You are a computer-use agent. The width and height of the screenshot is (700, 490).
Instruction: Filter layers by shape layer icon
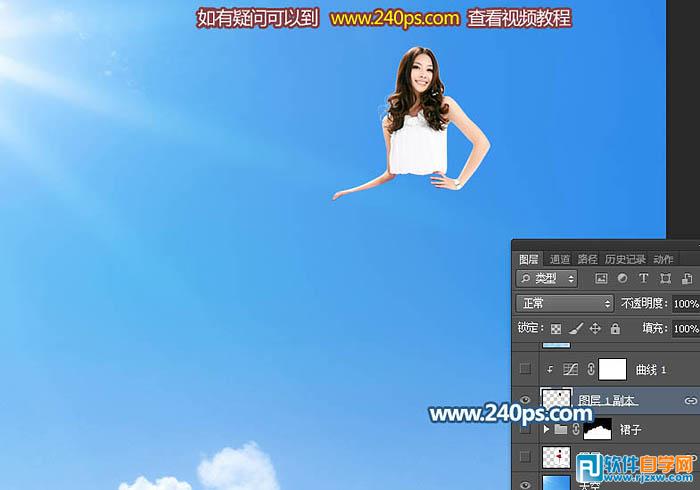(x=665, y=278)
